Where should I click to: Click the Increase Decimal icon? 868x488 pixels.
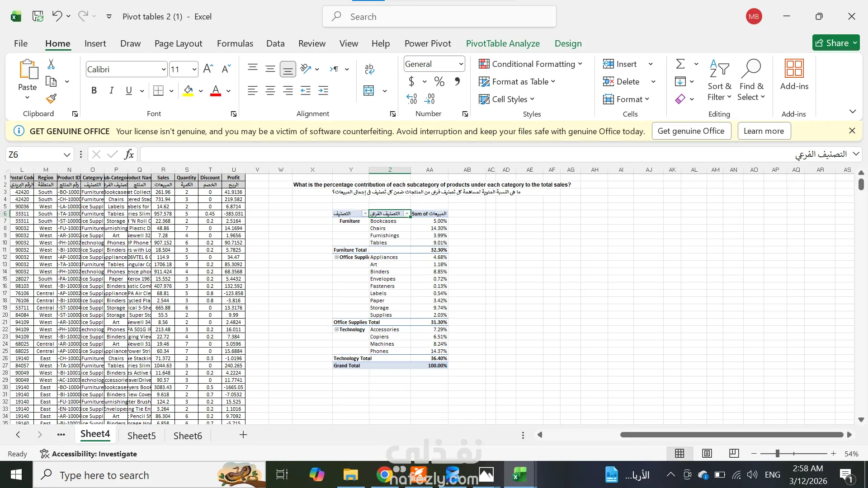coord(411,99)
